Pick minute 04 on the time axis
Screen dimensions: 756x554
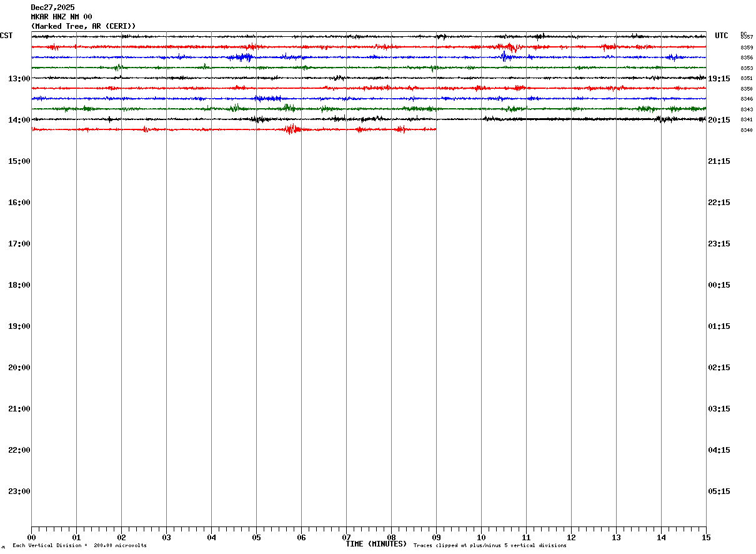point(211,537)
